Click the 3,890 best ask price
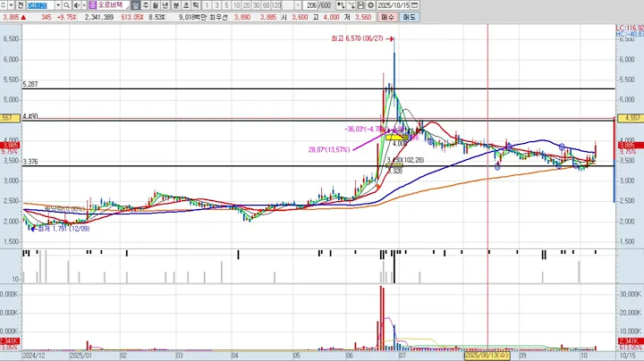This screenshot has height=361, width=644. point(241,17)
